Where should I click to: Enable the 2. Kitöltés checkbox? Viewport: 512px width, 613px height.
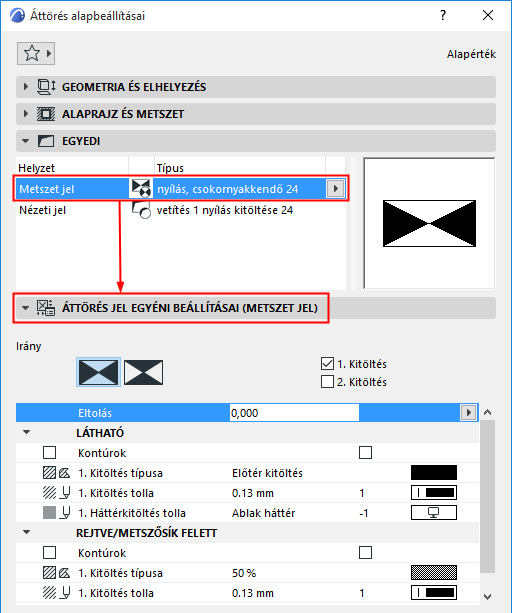(x=327, y=382)
